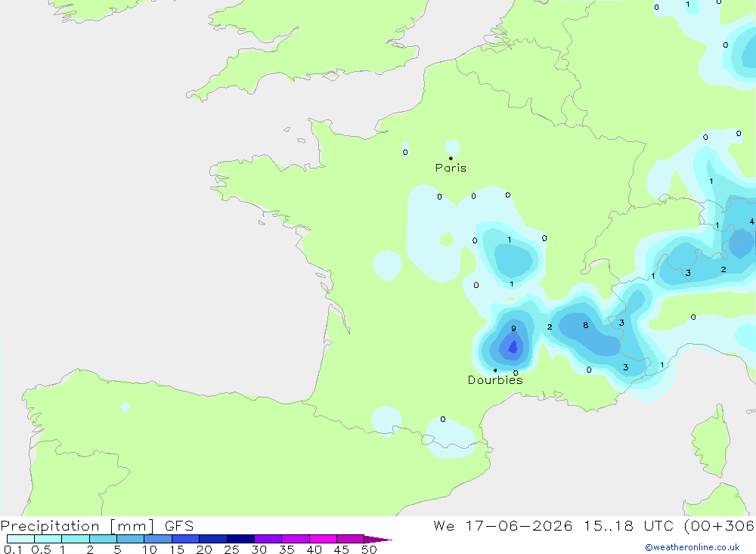The image size is (756, 554).
Task: Click the '9' precipitation value north of Dourbies
Action: (513, 329)
